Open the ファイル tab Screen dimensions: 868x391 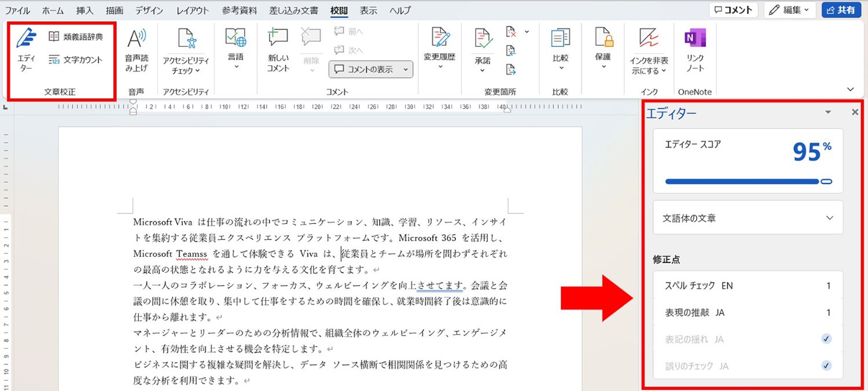pyautogui.click(x=17, y=10)
